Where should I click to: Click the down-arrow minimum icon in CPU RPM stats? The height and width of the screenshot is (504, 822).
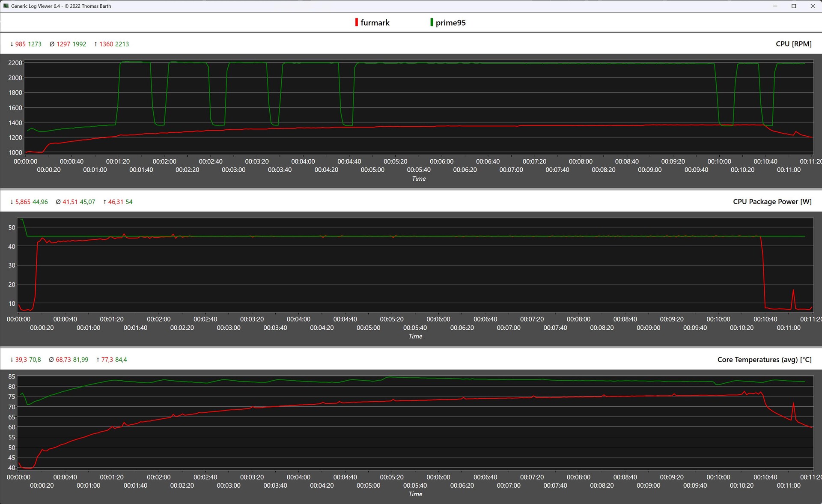click(12, 44)
